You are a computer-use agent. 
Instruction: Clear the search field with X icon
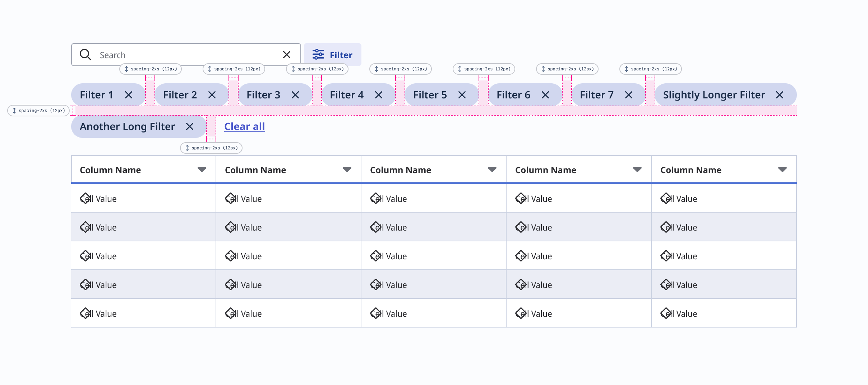click(x=286, y=55)
